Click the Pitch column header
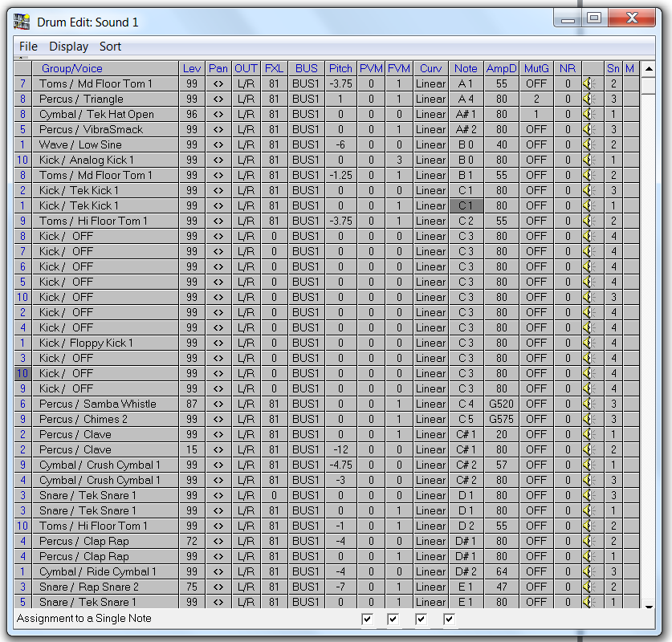This screenshot has width=672, height=642. [x=340, y=68]
